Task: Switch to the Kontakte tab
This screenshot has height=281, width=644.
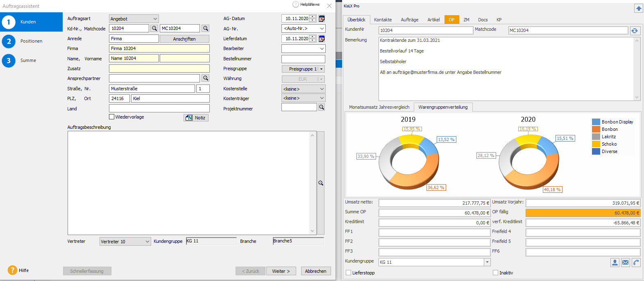Action: (383, 20)
